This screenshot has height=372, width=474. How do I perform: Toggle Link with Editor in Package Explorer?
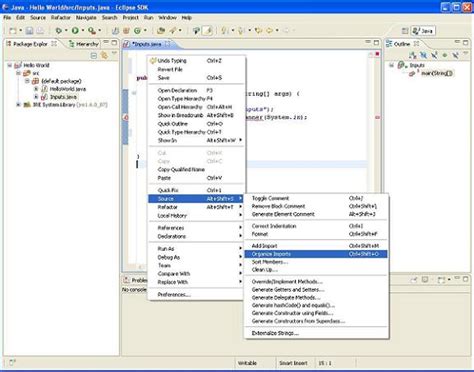(105, 55)
